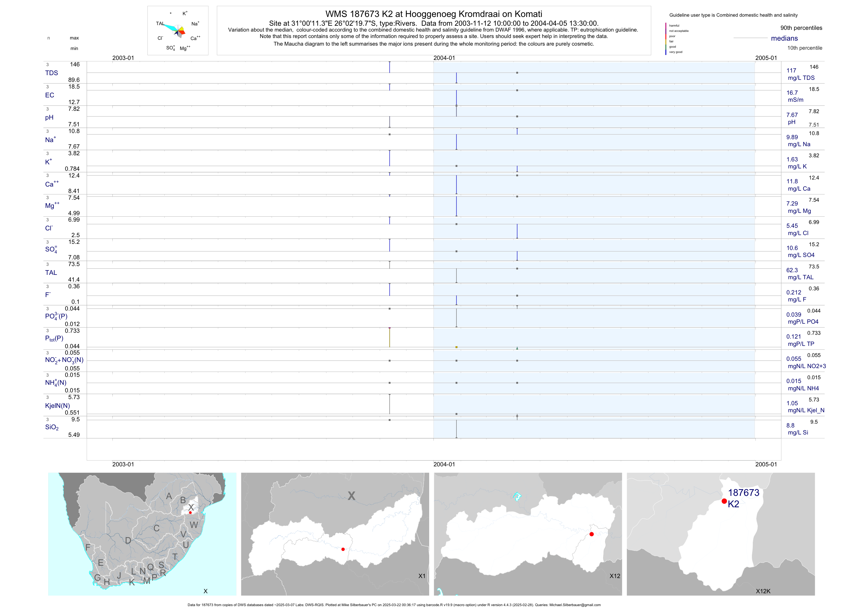Select the pH row label

tap(49, 118)
